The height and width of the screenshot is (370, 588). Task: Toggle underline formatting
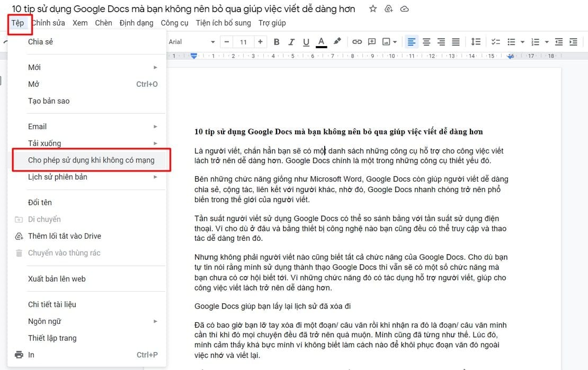point(306,42)
